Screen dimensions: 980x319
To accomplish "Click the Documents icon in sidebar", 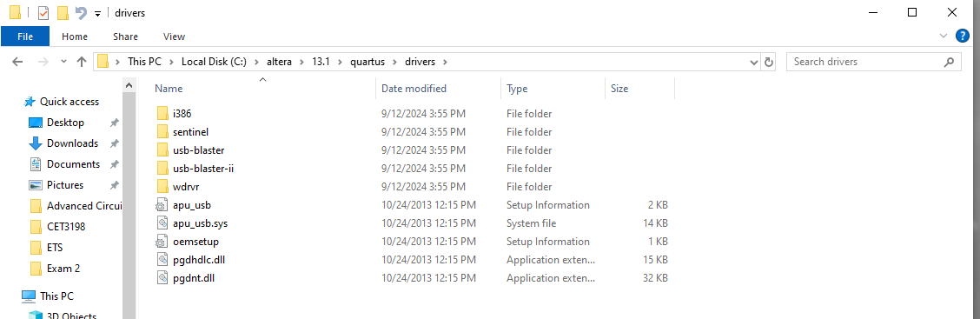I will pos(36,164).
